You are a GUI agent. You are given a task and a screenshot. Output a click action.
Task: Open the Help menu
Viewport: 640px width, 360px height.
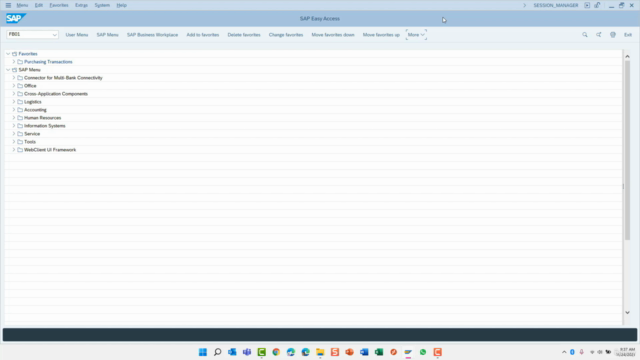pyautogui.click(x=122, y=5)
